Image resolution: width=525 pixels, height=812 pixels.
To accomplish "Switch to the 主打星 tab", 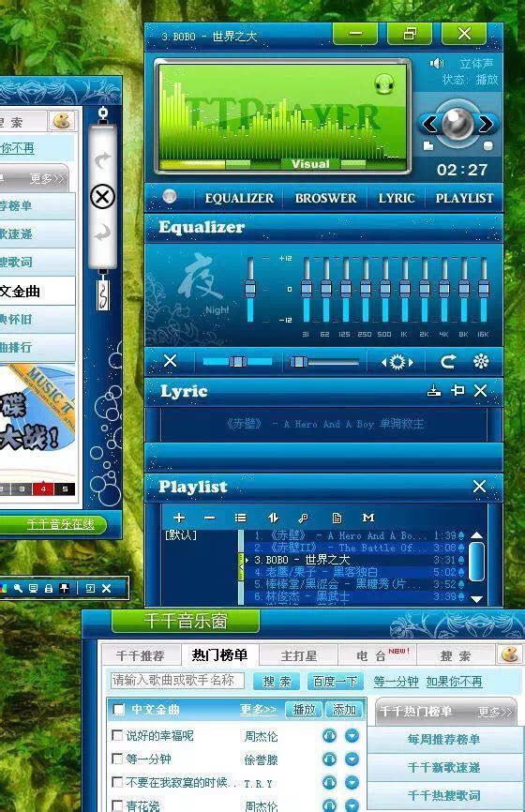I will click(299, 655).
